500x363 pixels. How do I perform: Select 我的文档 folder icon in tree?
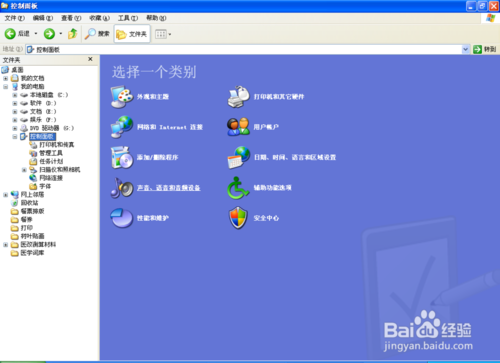pyautogui.click(x=15, y=78)
